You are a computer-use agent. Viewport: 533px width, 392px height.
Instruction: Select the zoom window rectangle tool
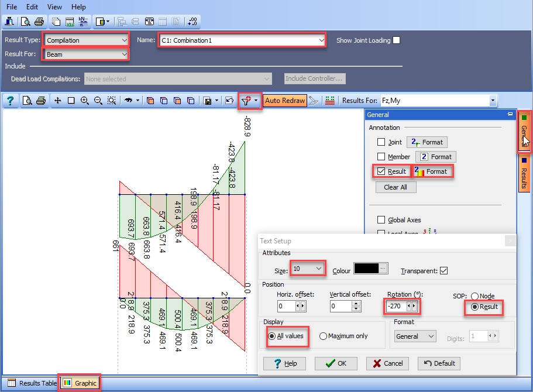pyautogui.click(x=71, y=101)
